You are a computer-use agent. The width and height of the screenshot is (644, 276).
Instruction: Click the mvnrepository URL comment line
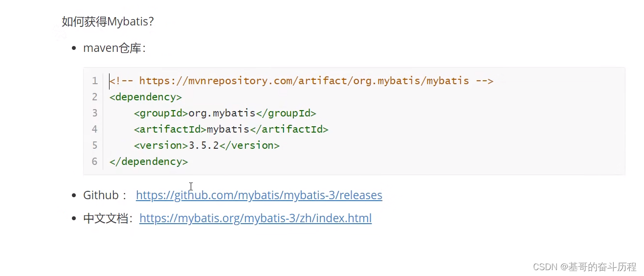click(301, 81)
